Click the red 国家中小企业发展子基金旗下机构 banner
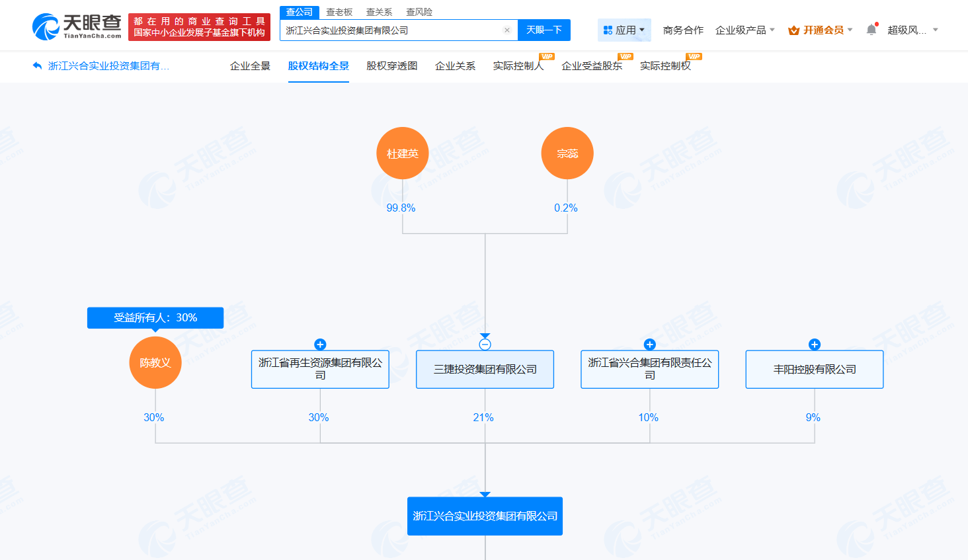Image resolution: width=968 pixels, height=560 pixels. [199, 27]
